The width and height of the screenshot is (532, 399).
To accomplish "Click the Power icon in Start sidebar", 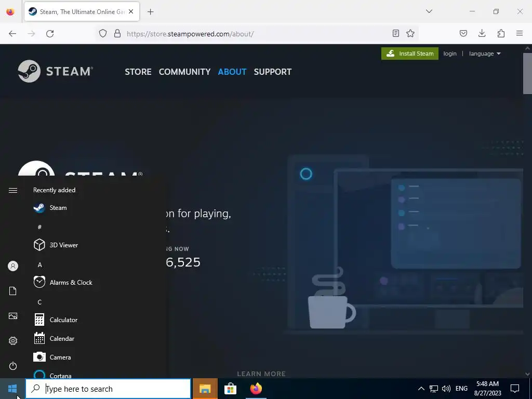I will (x=13, y=366).
